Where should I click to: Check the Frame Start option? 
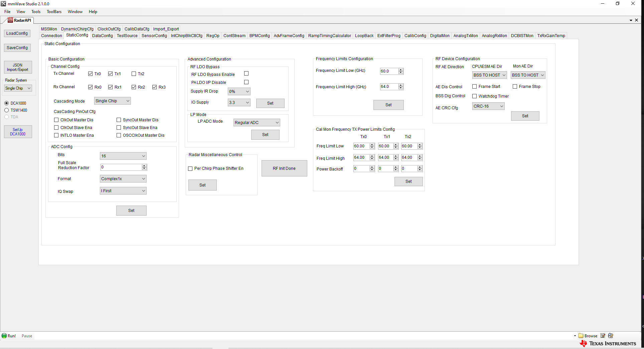474,87
